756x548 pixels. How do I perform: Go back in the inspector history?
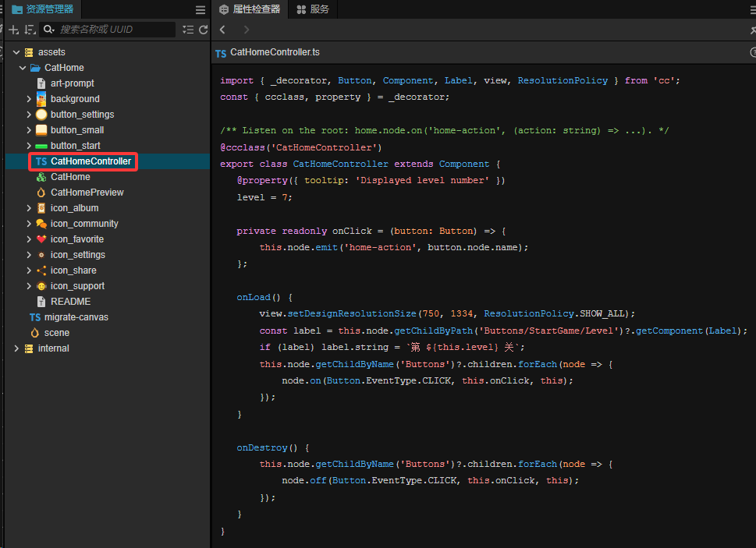point(222,30)
